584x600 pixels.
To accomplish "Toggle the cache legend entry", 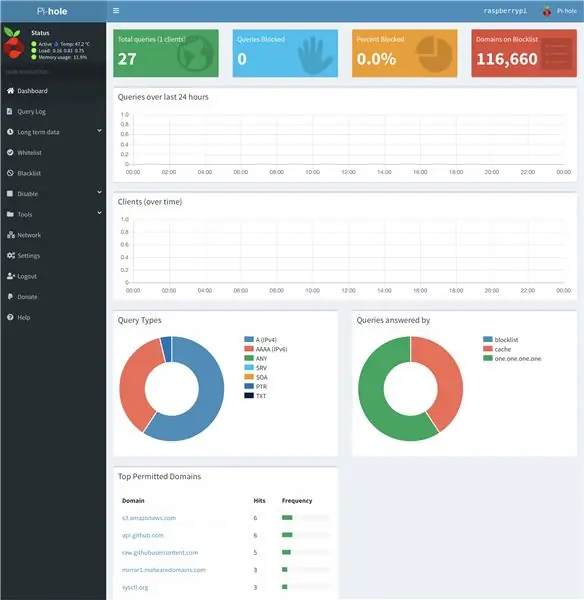I will 497,349.
